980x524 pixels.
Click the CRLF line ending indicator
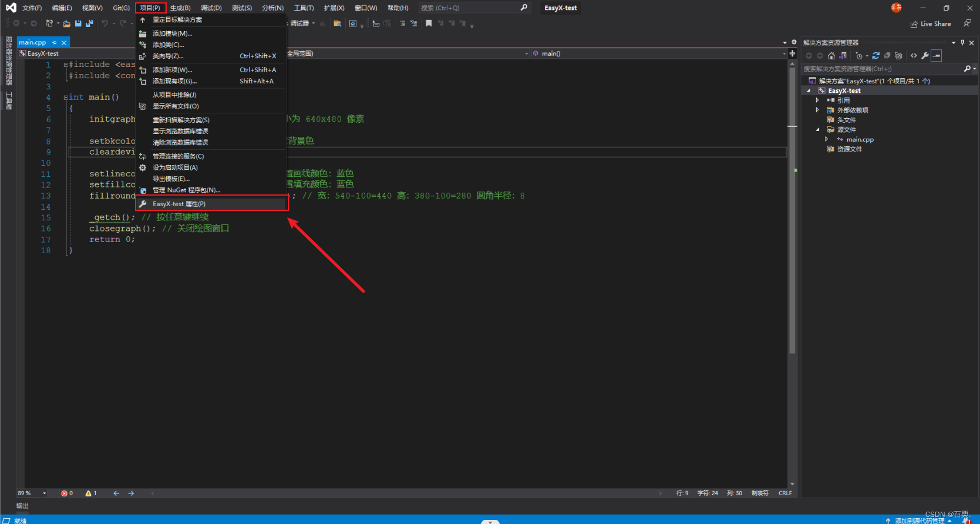tap(785, 493)
